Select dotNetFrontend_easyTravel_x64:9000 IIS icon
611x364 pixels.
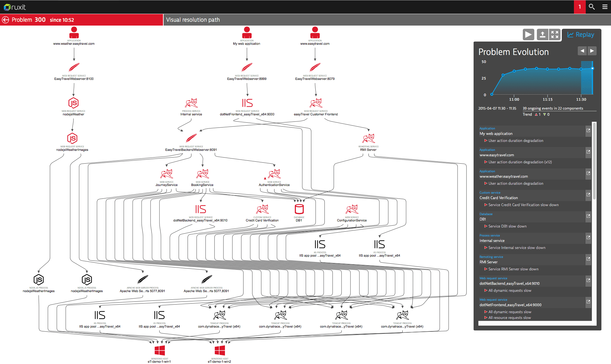tap(247, 103)
